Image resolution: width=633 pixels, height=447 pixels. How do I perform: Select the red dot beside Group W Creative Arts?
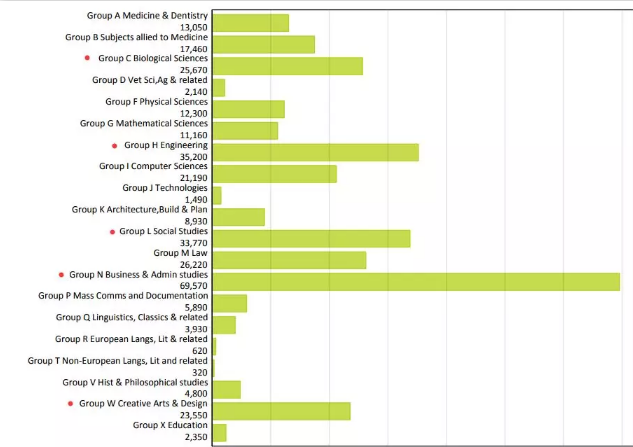click(70, 403)
